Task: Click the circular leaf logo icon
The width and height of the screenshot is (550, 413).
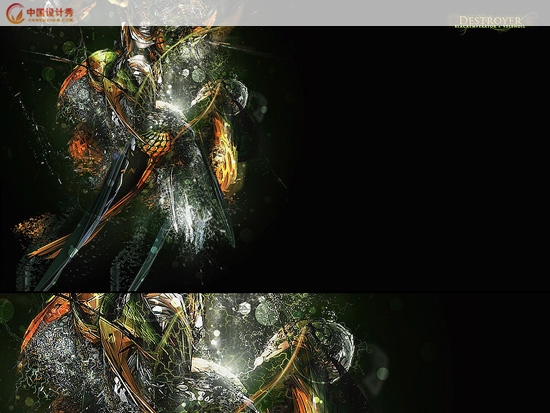Action: [15, 13]
